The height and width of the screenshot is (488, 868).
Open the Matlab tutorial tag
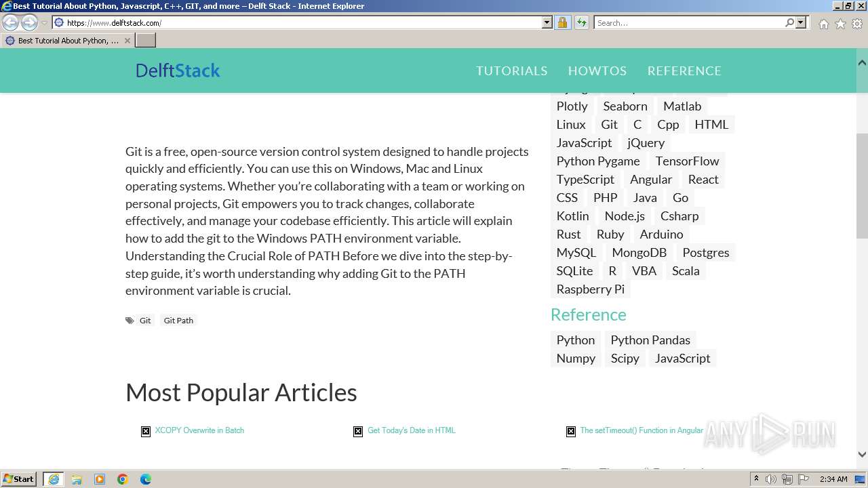point(682,106)
